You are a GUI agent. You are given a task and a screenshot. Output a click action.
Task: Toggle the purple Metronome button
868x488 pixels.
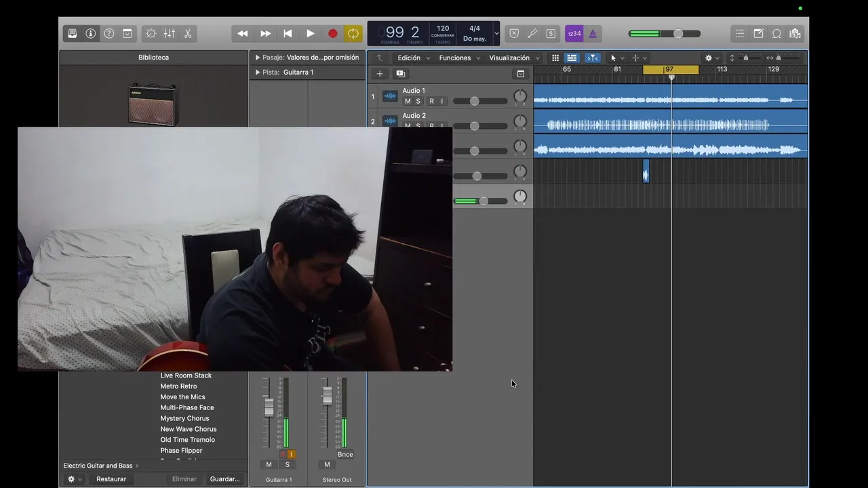[x=592, y=33]
